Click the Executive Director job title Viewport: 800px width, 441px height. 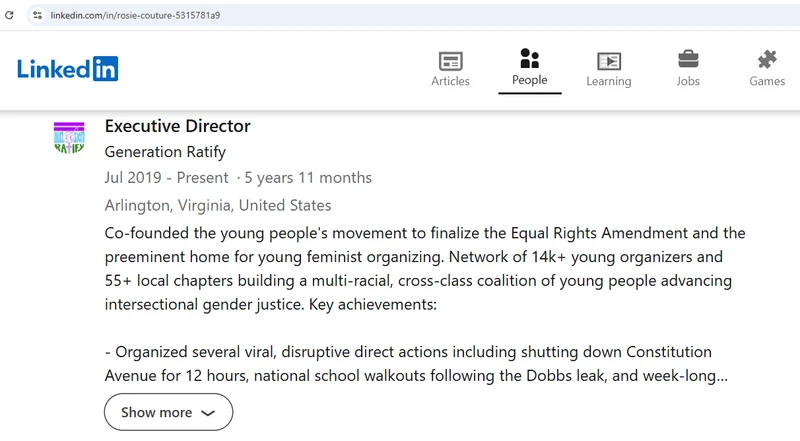[178, 126]
